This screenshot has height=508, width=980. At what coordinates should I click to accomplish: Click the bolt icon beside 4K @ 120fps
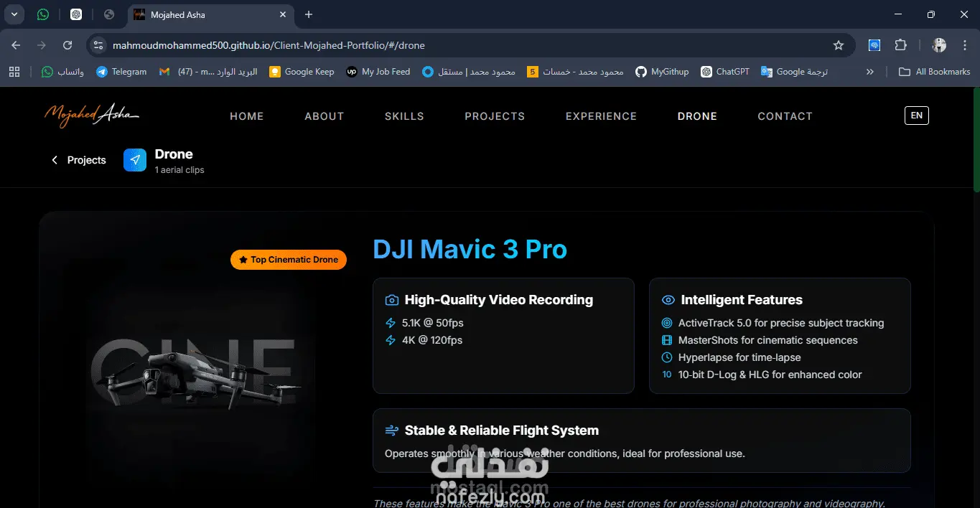tap(391, 340)
